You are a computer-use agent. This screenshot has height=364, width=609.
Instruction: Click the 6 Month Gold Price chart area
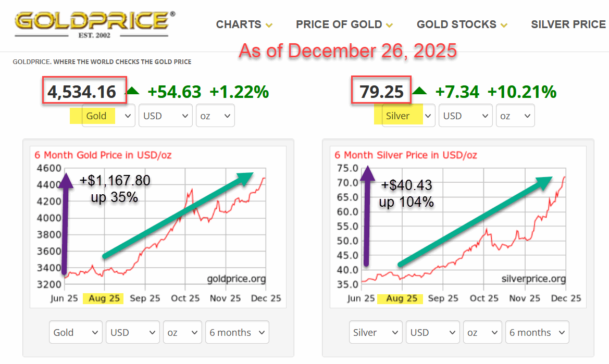click(156, 224)
